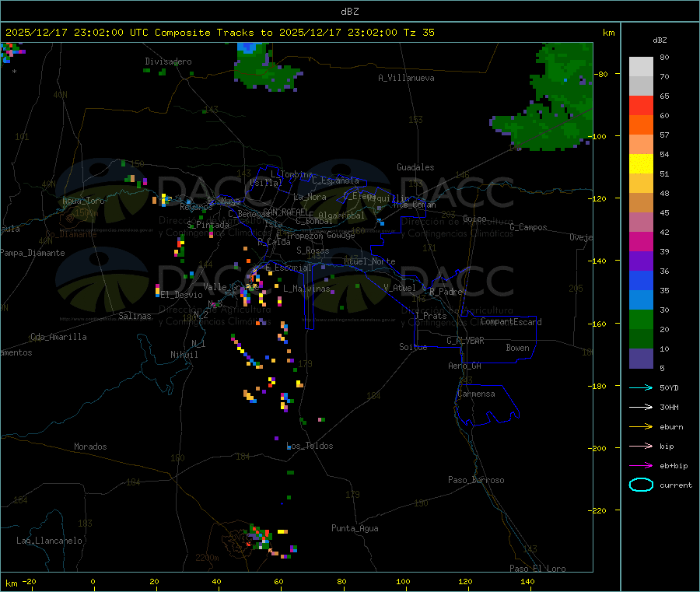
Task: Click the 'Cda_Amarilla' map label
Action: pyautogui.click(x=58, y=337)
